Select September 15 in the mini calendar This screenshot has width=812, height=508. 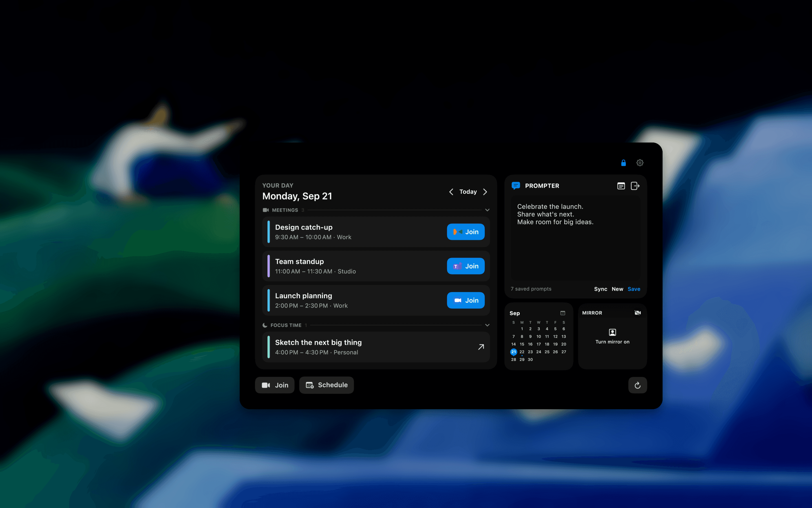point(522,344)
